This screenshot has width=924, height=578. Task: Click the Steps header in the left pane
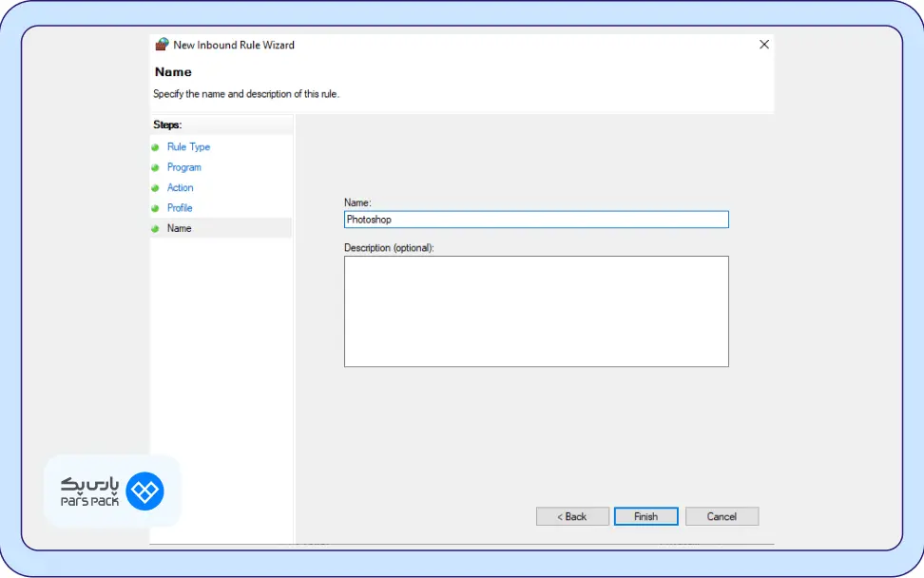167,125
